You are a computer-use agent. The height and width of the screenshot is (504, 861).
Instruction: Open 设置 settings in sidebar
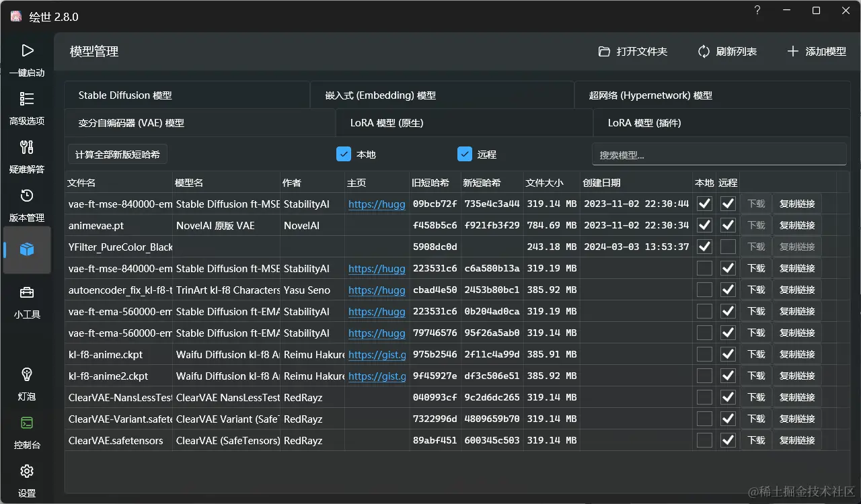[x=27, y=480]
